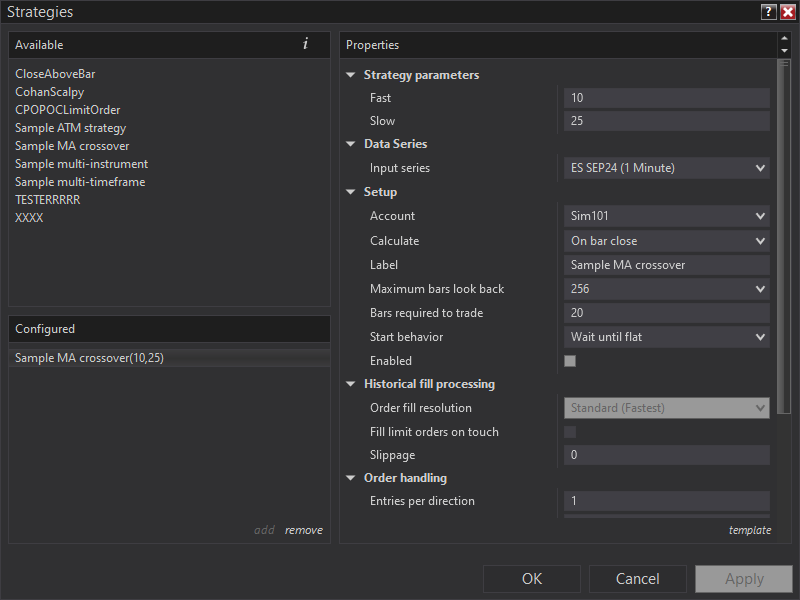Open the template link

pos(749,530)
